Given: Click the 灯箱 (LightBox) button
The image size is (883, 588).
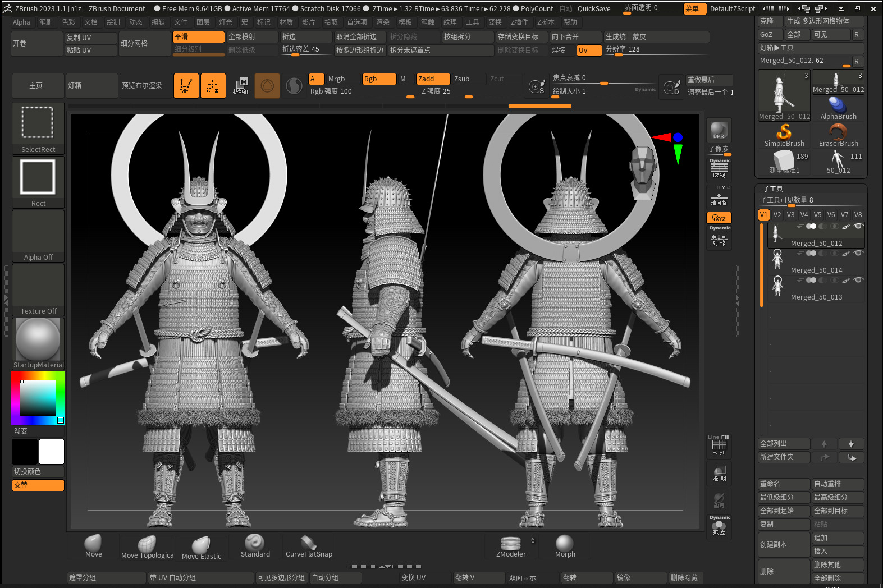Looking at the screenshot, I should tap(92, 86).
